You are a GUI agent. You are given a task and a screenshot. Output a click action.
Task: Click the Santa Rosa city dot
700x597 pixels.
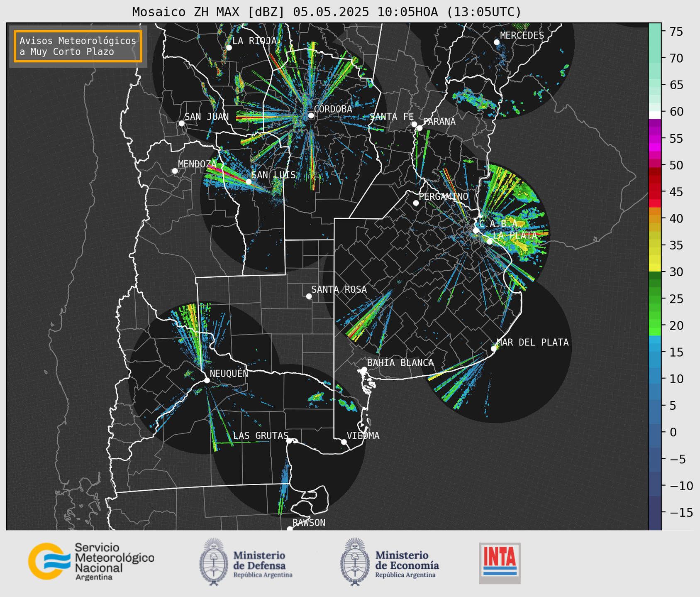(309, 296)
